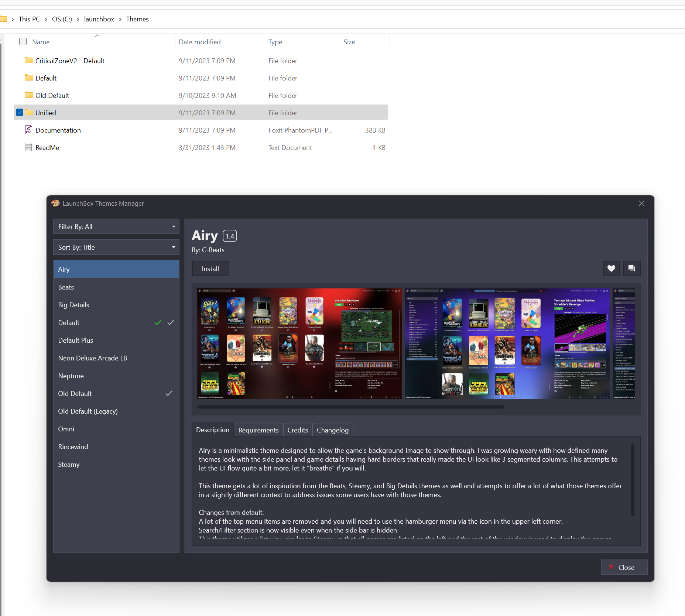This screenshot has width=685, height=616.
Task: Expand the chevron after OS (C:) in breadcrumb
Action: [x=78, y=19]
